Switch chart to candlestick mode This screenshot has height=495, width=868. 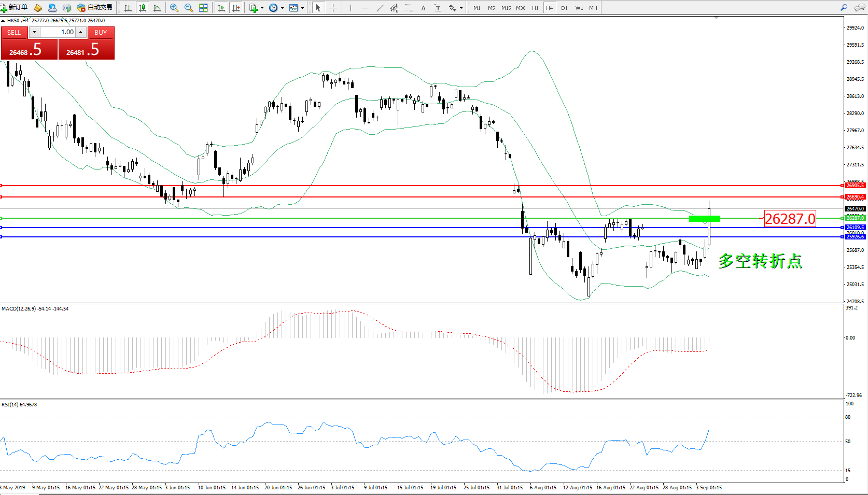point(143,8)
